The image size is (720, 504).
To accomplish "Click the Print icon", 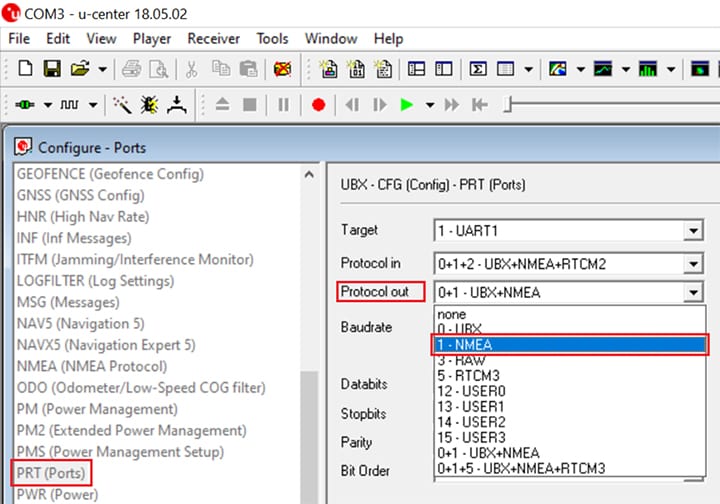I will tap(132, 69).
